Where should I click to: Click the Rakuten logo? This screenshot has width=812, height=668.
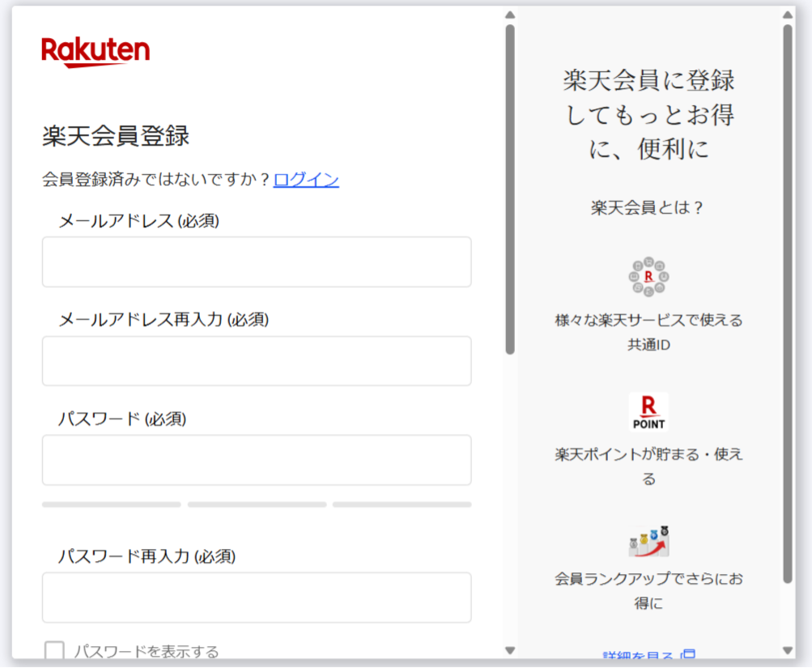[x=96, y=52]
